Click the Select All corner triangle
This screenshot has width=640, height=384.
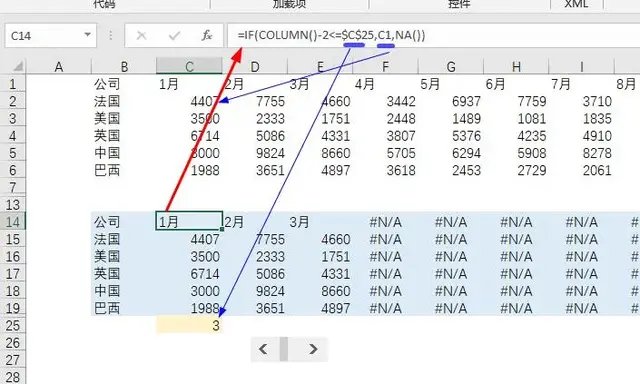pos(18,66)
